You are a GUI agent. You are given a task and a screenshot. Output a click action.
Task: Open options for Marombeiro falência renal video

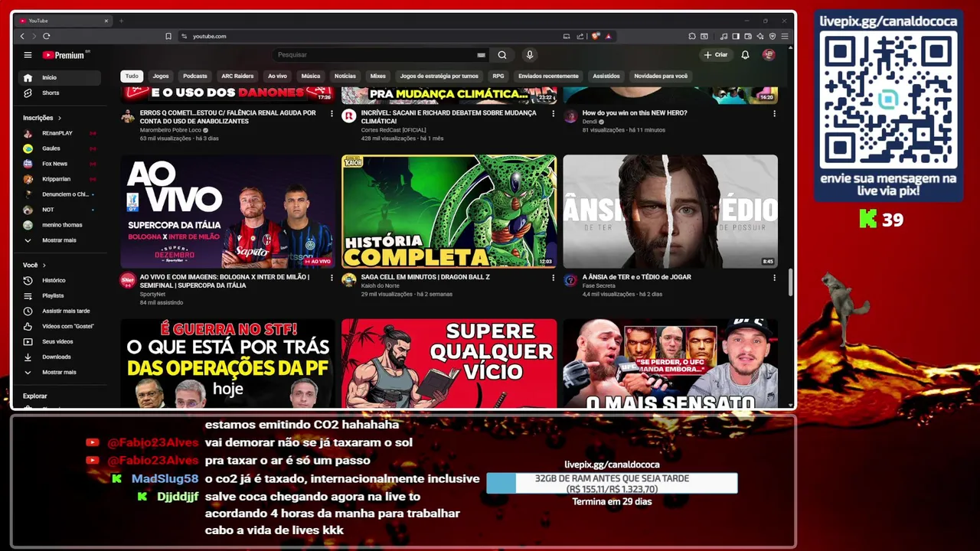click(x=332, y=113)
